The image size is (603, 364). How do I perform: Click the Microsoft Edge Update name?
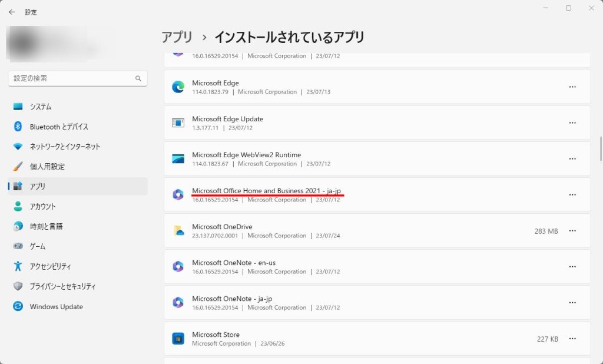coord(228,119)
